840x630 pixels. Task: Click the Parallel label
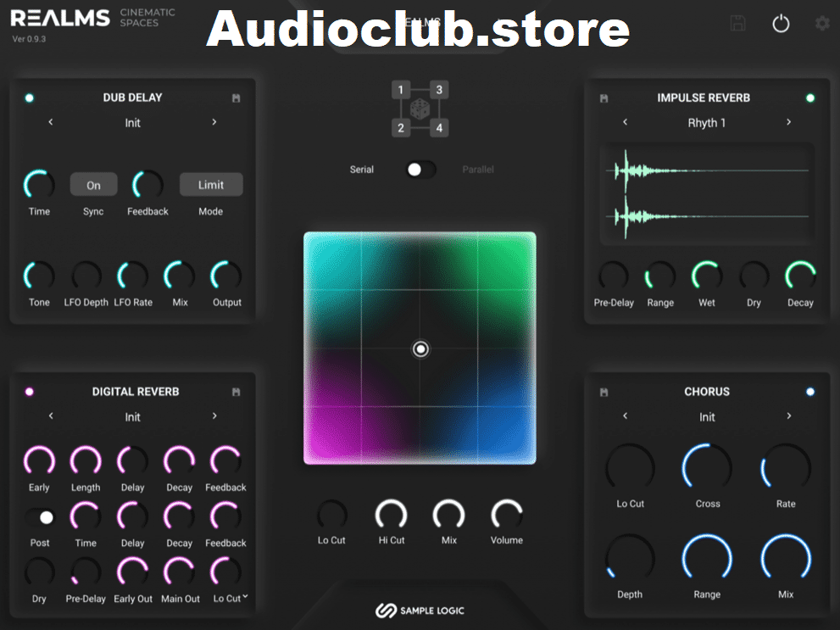(478, 170)
